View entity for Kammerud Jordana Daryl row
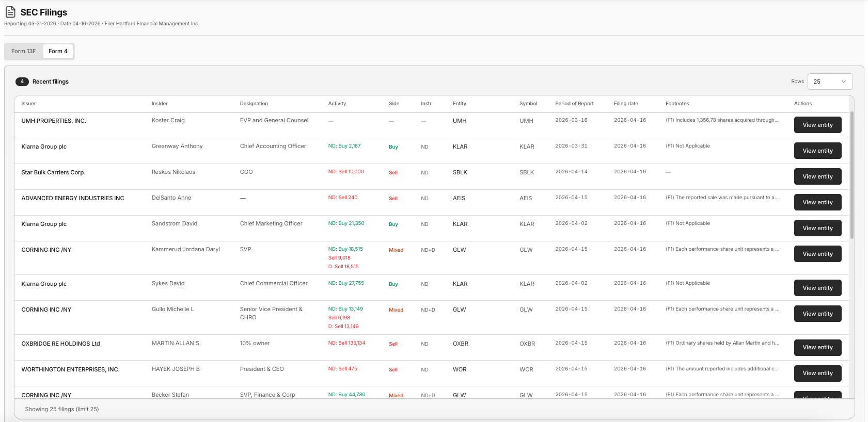868x422 pixels. [x=817, y=254]
